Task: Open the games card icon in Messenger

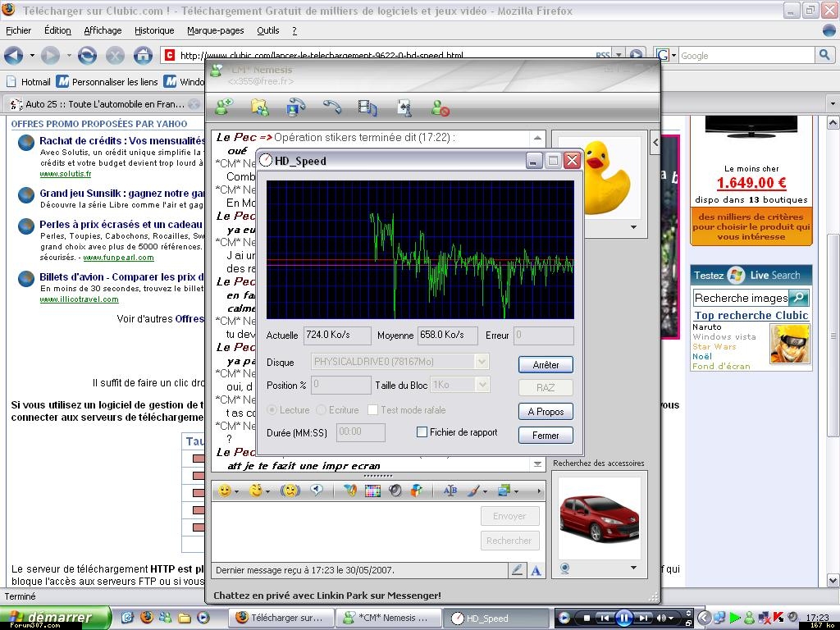Action: 404,107
